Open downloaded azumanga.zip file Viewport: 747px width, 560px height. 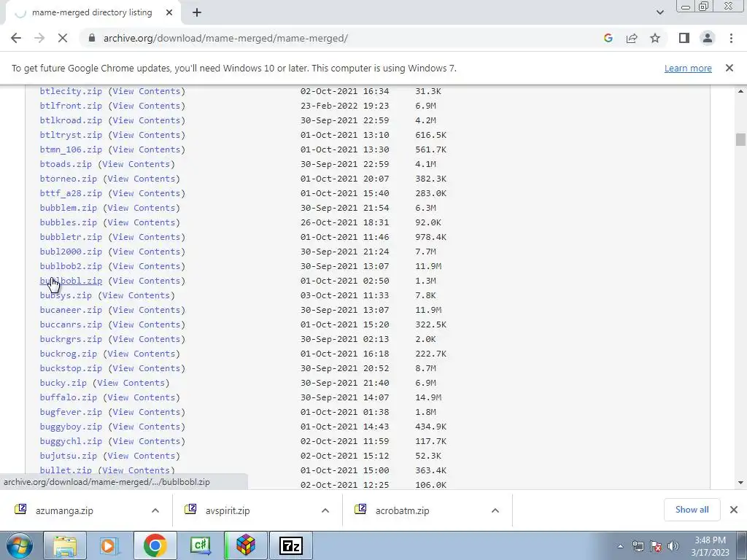64,510
